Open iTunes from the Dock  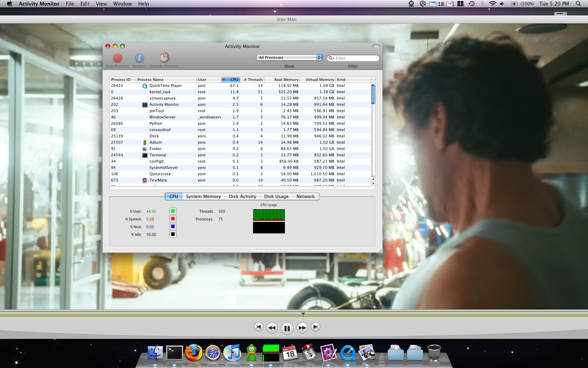(x=232, y=353)
